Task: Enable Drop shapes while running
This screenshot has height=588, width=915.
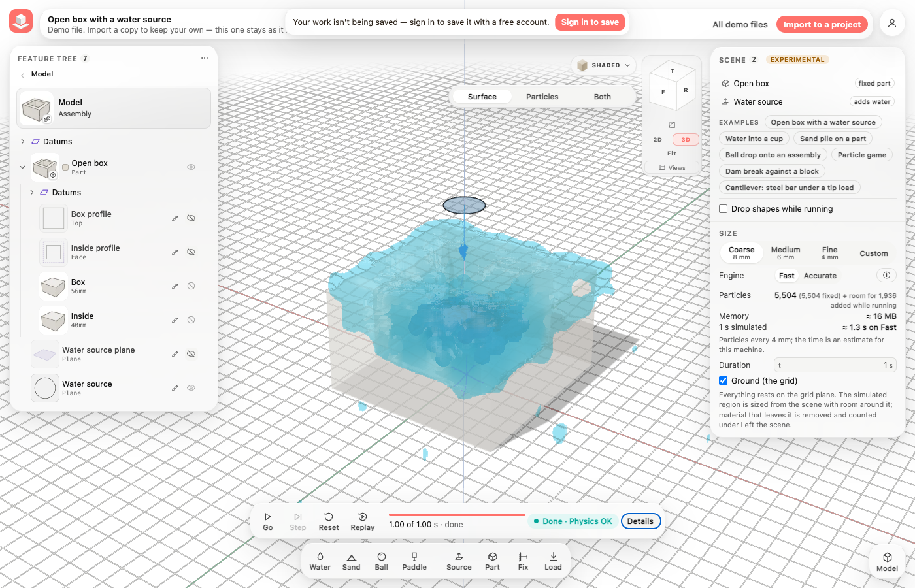Action: click(724, 209)
